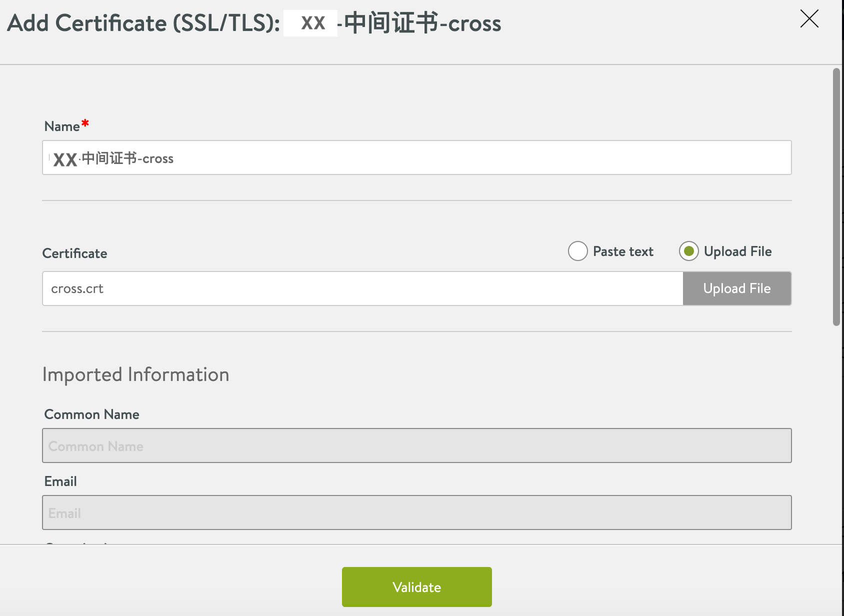Click the dialog's vertical scrollbar

click(x=836, y=197)
